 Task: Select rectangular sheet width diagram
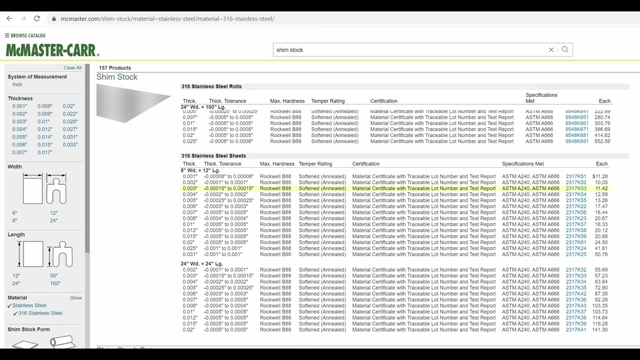coord(33,189)
